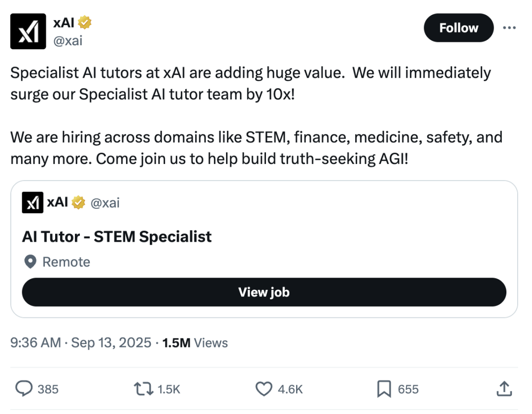This screenshot has height=414, width=532.
Task: Click the gold verified badge beside xAI name
Action: point(85,22)
